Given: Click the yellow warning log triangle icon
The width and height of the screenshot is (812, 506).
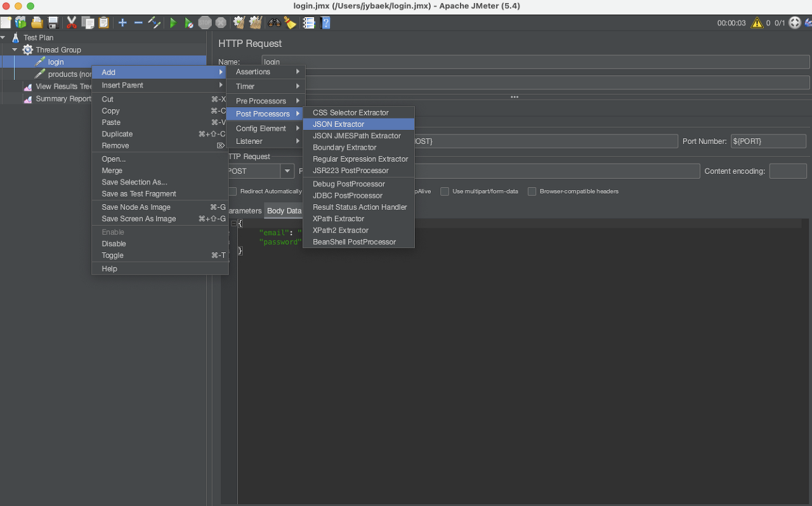Looking at the screenshot, I should 757,23.
